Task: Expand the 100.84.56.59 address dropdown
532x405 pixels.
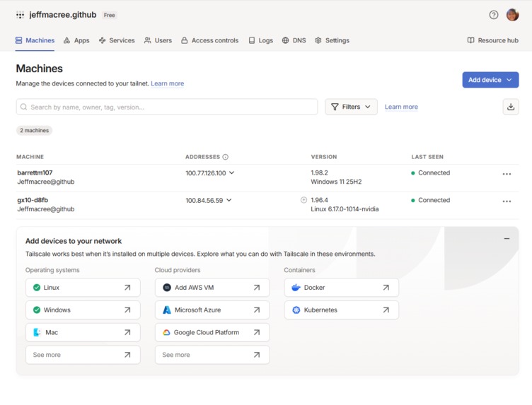Action: (229, 200)
